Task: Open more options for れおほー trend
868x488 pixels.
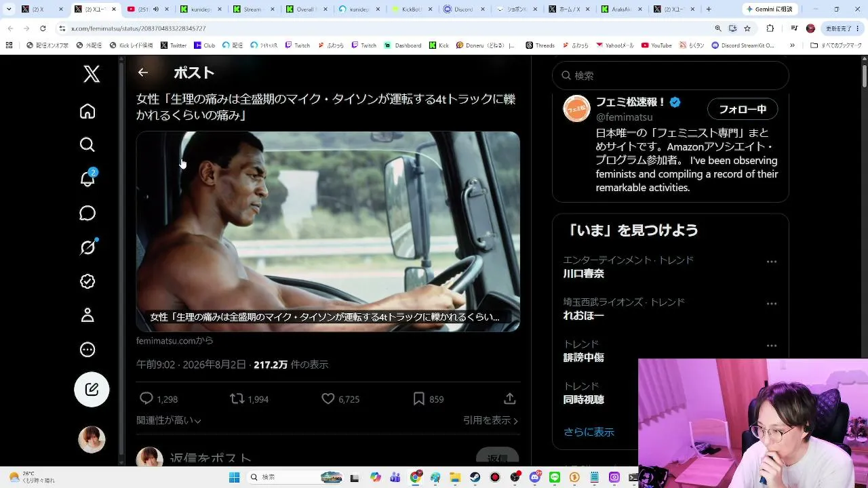Action: pyautogui.click(x=772, y=304)
